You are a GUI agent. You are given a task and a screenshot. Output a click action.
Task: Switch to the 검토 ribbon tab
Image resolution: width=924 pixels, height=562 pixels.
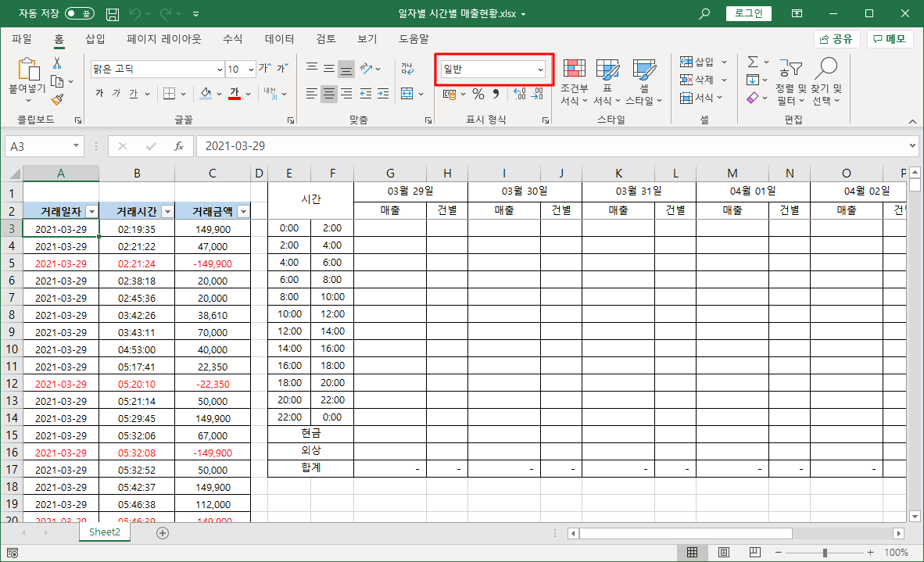click(326, 39)
